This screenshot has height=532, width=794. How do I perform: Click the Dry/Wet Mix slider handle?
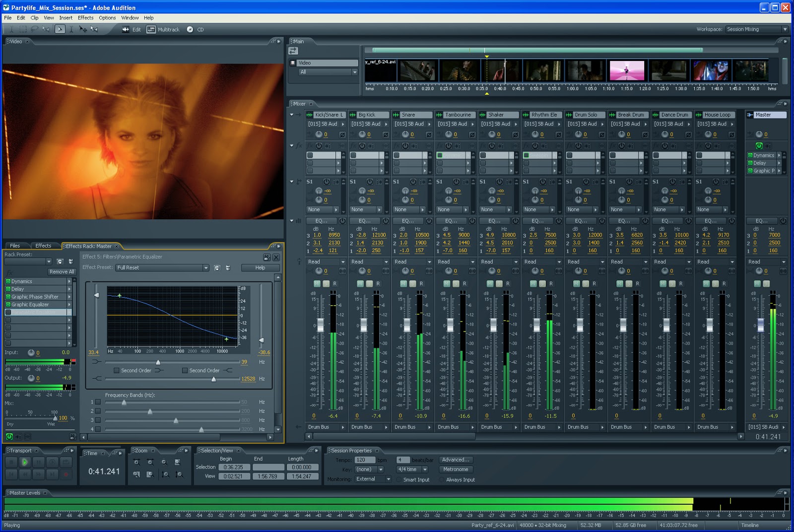point(55,417)
